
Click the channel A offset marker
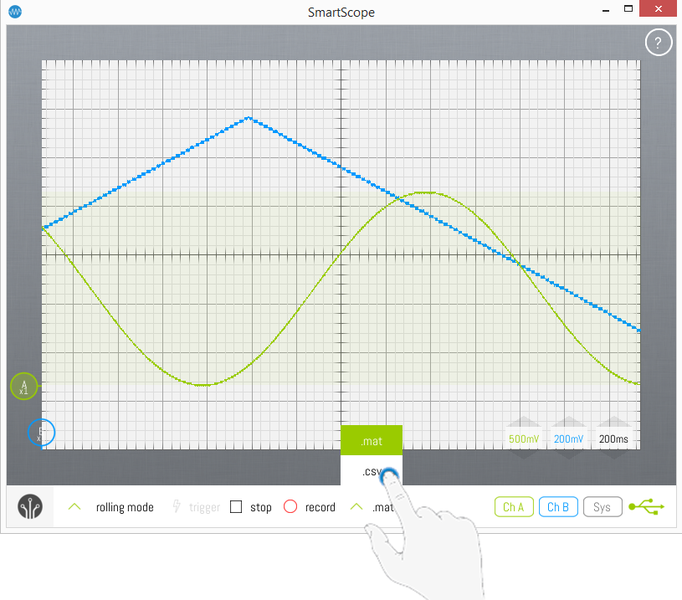(24, 386)
